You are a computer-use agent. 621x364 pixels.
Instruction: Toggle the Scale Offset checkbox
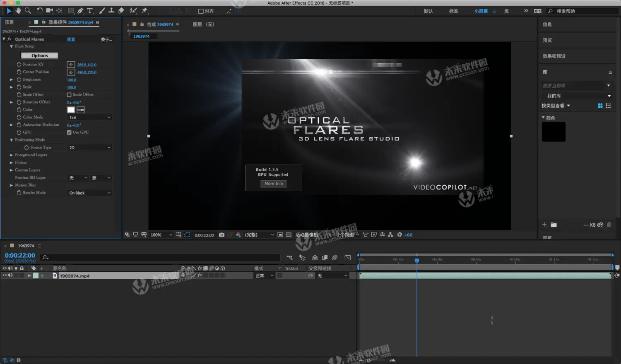tap(69, 95)
